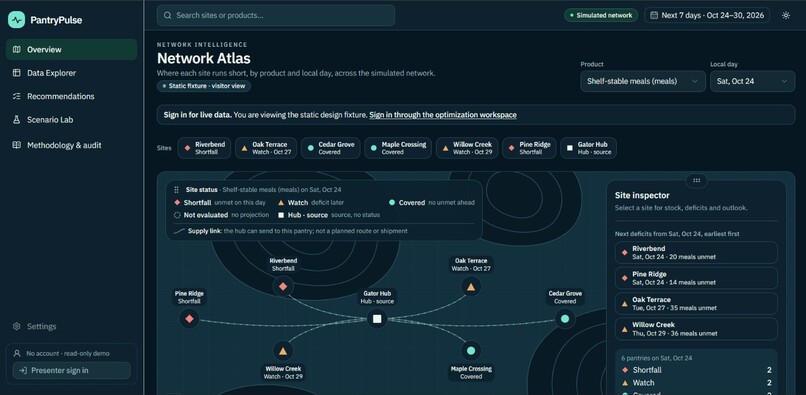
Task: Click the Hub · source legend entry
Action: coord(328,215)
